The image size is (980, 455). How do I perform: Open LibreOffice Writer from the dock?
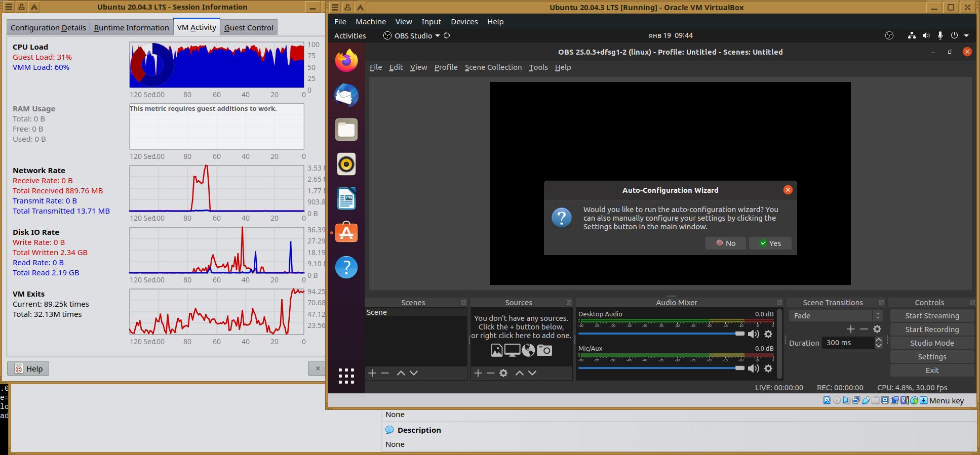(x=346, y=198)
